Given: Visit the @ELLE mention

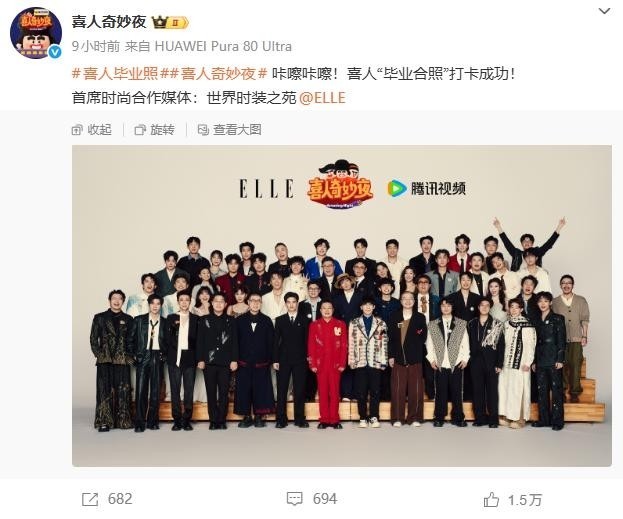Looking at the screenshot, I should pyautogui.click(x=322, y=97).
